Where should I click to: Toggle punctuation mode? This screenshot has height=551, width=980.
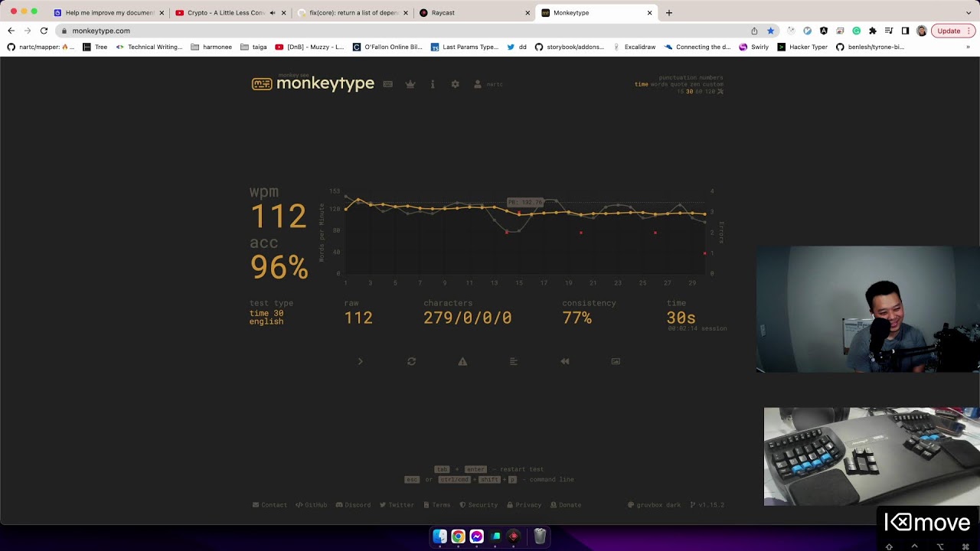click(678, 77)
